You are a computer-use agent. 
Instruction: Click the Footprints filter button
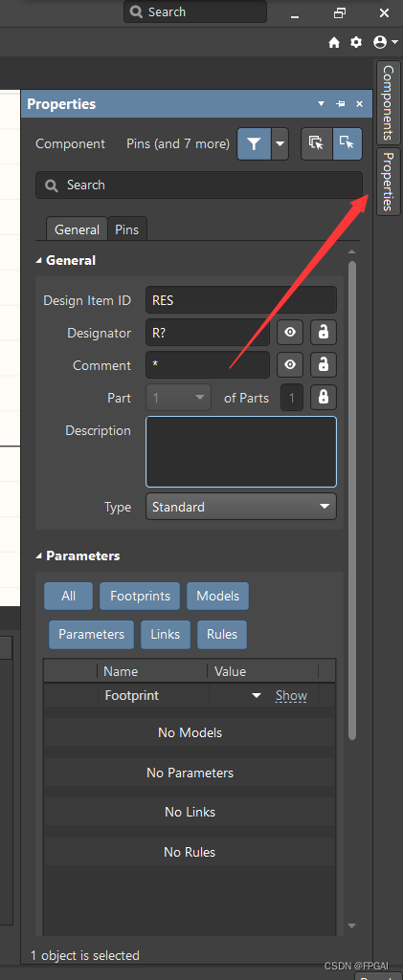tap(140, 596)
